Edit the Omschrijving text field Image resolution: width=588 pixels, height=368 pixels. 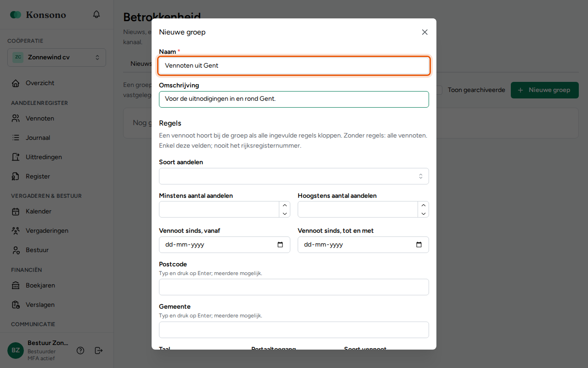tap(294, 99)
